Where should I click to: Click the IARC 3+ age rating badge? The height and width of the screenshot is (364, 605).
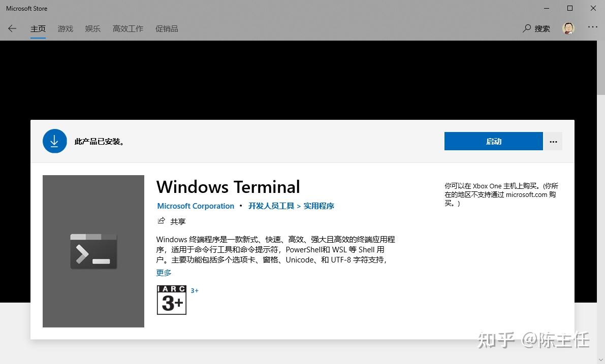171,300
